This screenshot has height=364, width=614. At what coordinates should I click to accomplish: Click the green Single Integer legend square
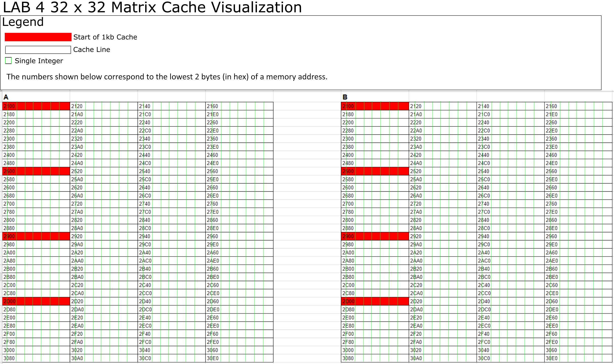[8, 61]
